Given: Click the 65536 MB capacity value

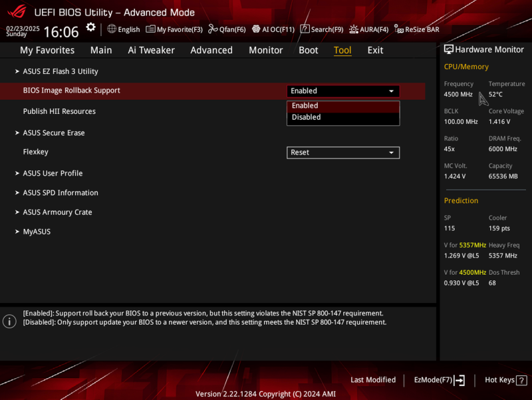Looking at the screenshot, I should click(503, 176).
